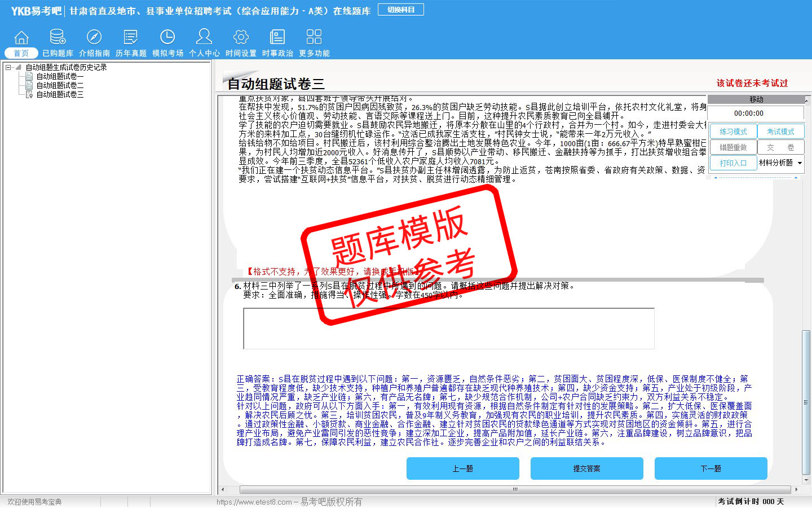Screen dimensions: 812x508
Task: Select 自动组题试卷三 in the tree
Action: (60, 94)
